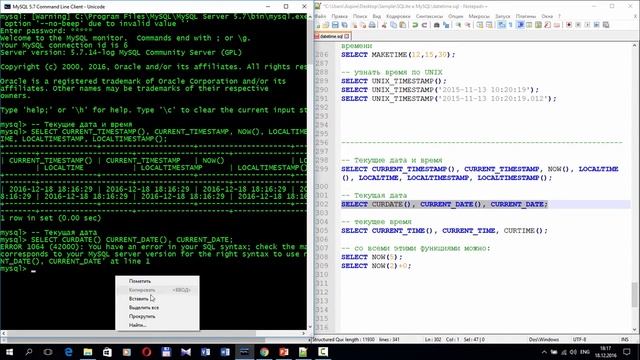Close datetime.sql tab via its close icon
This screenshot has width=640, height=360.
click(347, 36)
